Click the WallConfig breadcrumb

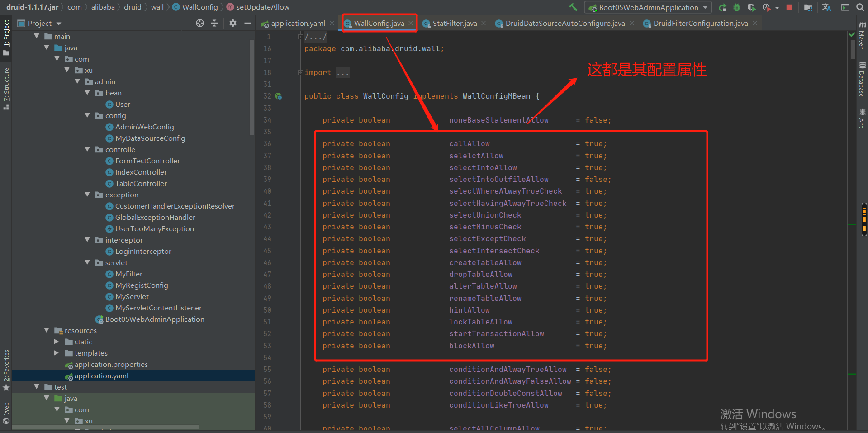click(195, 7)
